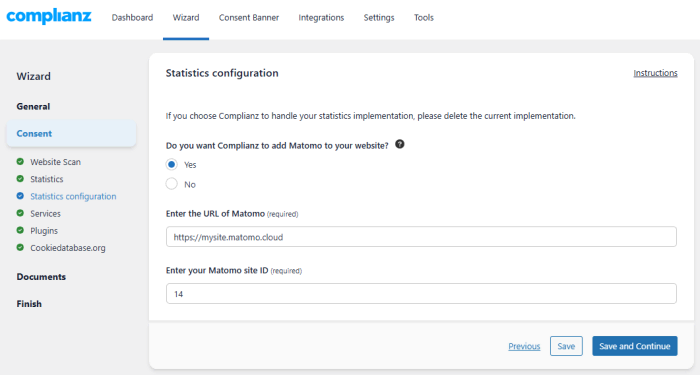Viewport: 700px width, 375px height.
Task: Switch to the Wizard tab
Action: click(x=186, y=17)
